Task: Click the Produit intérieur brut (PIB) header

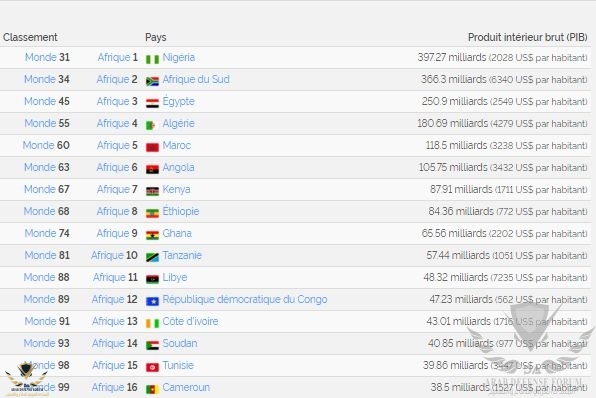Action: coord(528,37)
